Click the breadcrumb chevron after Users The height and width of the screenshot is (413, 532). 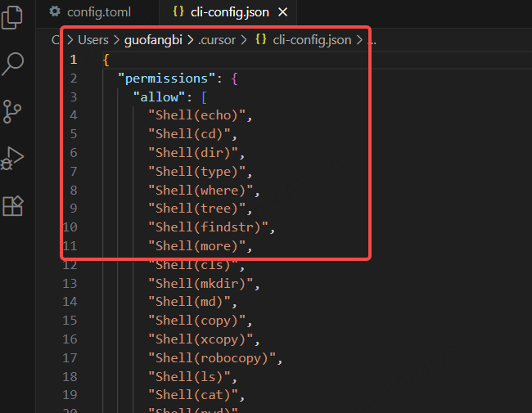(x=116, y=40)
